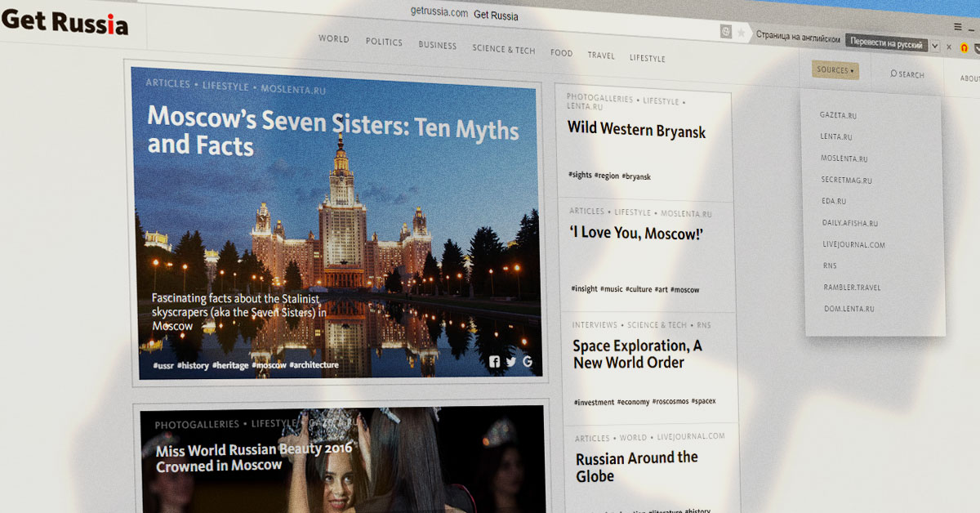
Task: Close the translation bar with the X
Action: pos(949,47)
